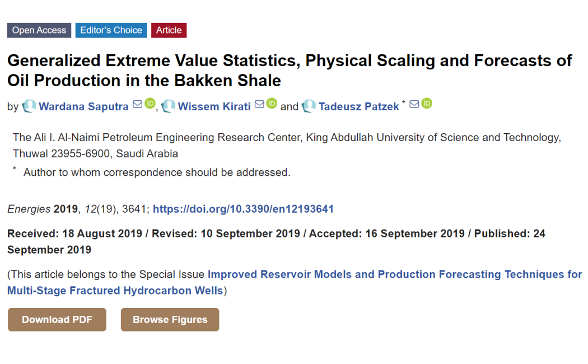
Task: Click the red Article badge
Action: (x=169, y=30)
